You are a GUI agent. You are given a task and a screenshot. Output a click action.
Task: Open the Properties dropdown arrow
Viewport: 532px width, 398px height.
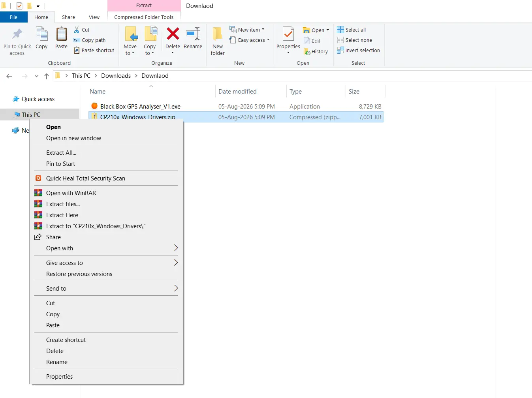tap(288, 53)
